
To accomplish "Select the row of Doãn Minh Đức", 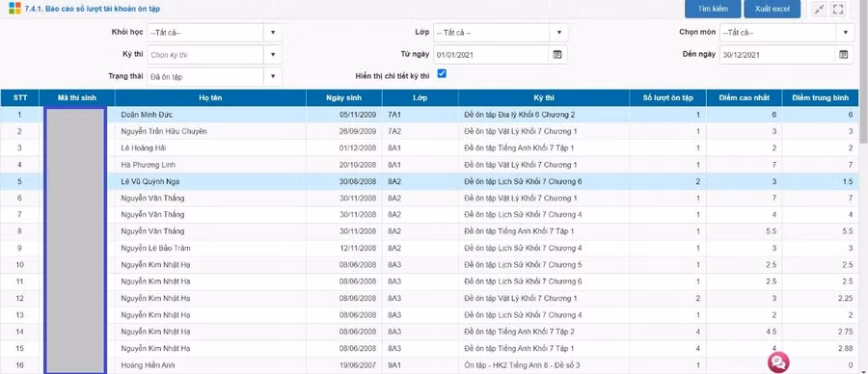I will [429, 115].
